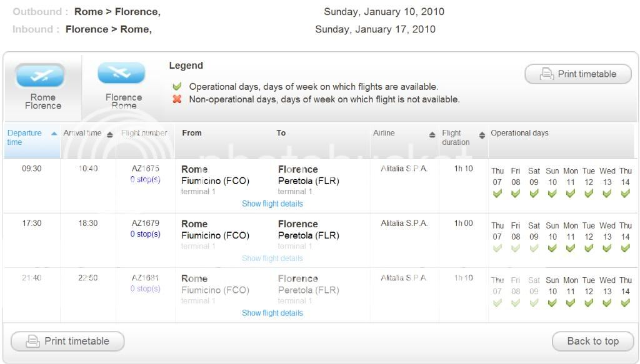Click Wed 13 checkmark for flight AZ1681

tap(607, 303)
